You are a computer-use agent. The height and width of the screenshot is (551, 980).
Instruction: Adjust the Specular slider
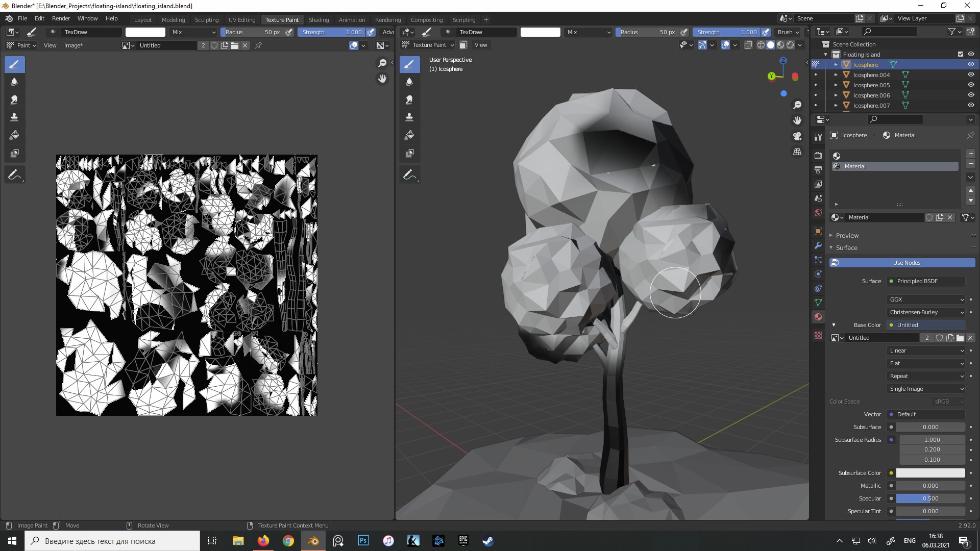(x=930, y=498)
